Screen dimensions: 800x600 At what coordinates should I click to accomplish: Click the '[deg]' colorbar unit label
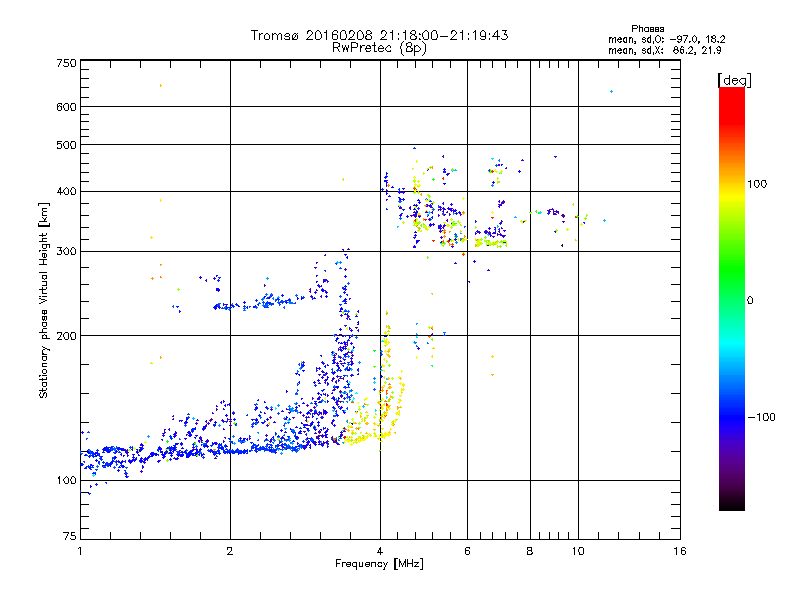[x=734, y=80]
